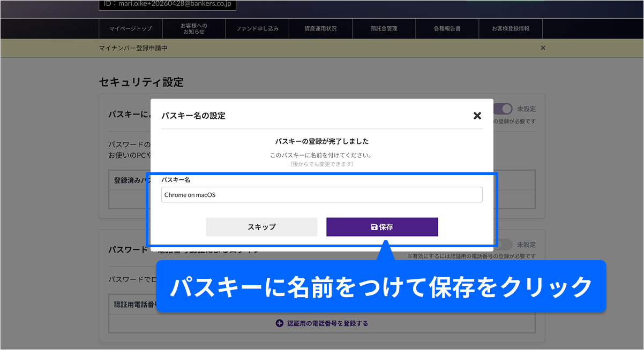
Task: Click the スキップ button
Action: [261, 227]
